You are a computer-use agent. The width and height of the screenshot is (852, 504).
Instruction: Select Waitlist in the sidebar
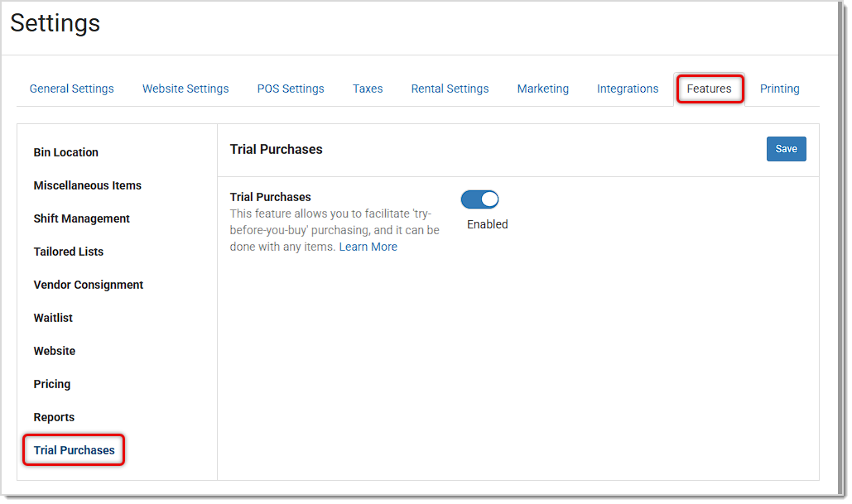pos(53,319)
